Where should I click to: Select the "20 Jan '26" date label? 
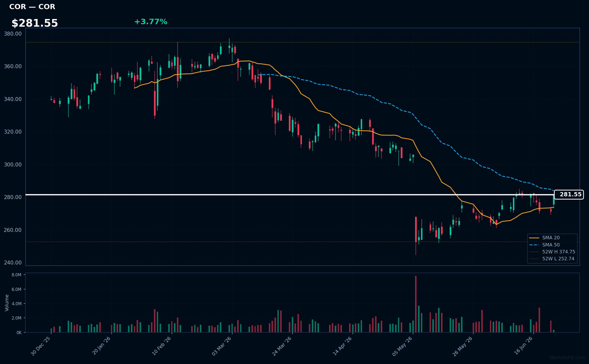[x=101, y=346]
